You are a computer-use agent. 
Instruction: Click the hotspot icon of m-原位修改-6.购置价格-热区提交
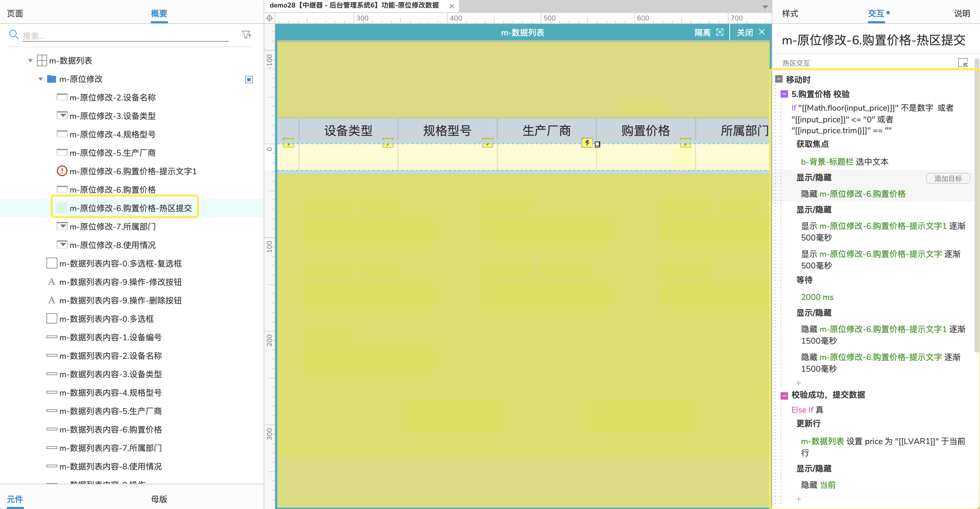(61, 208)
